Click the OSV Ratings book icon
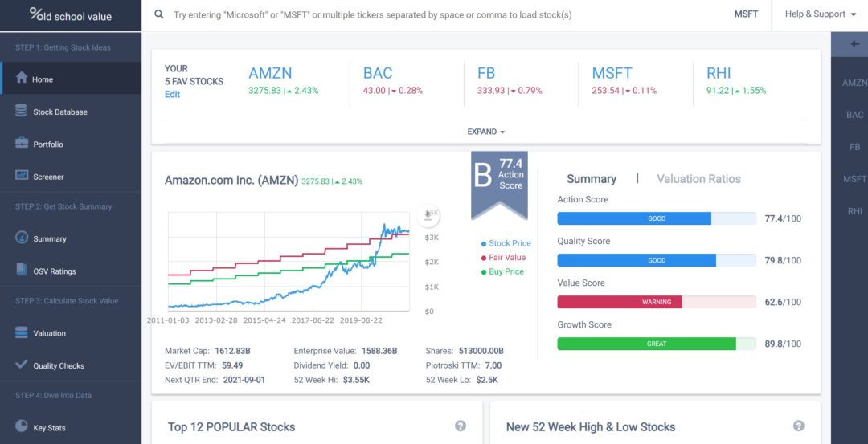This screenshot has width=868, height=444. coord(22,270)
